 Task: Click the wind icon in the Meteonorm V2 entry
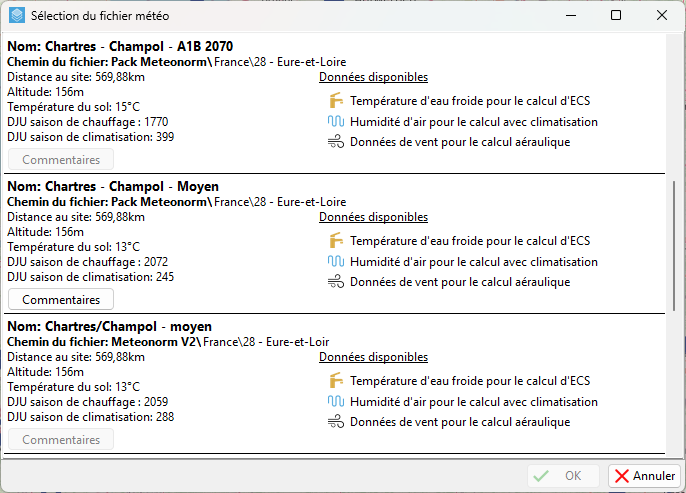335,422
